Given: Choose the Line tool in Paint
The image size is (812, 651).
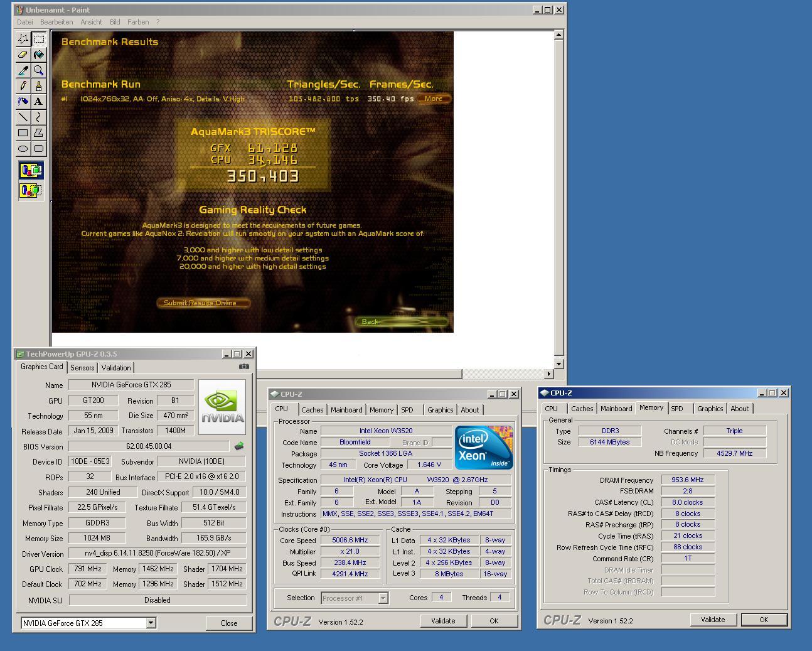Looking at the screenshot, I should coord(23,117).
